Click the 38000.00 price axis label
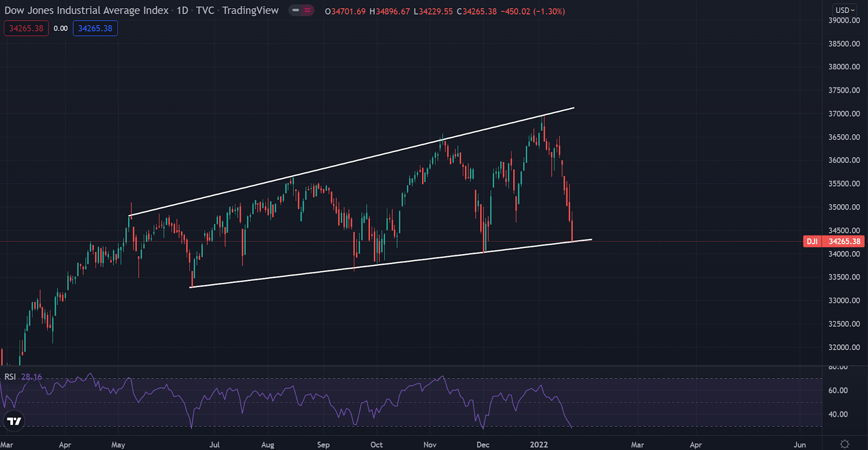This screenshot has width=868, height=450. click(844, 67)
